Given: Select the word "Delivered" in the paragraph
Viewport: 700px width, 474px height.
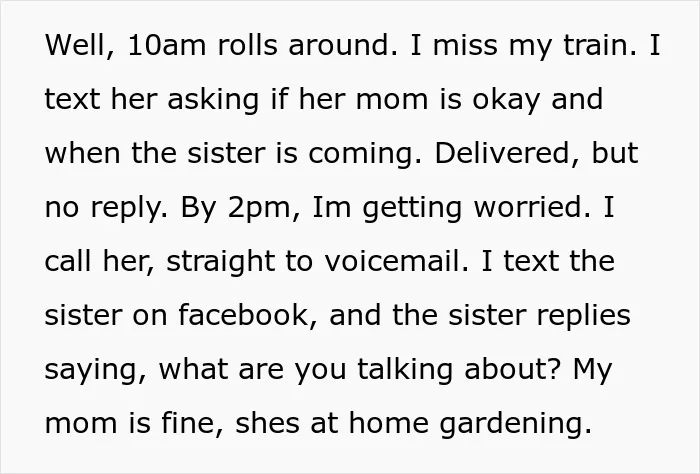Looking at the screenshot, I should [x=506, y=153].
